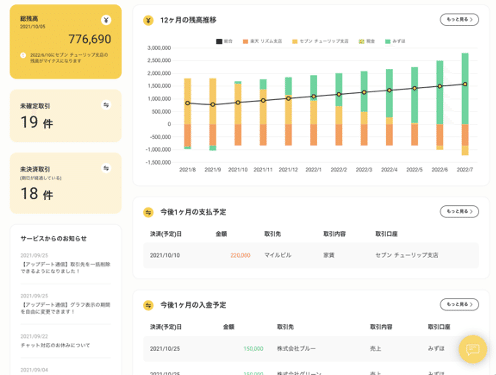Click the 2022/4 total line marker
This screenshot has height=375, width=496.
pyautogui.click(x=389, y=90)
